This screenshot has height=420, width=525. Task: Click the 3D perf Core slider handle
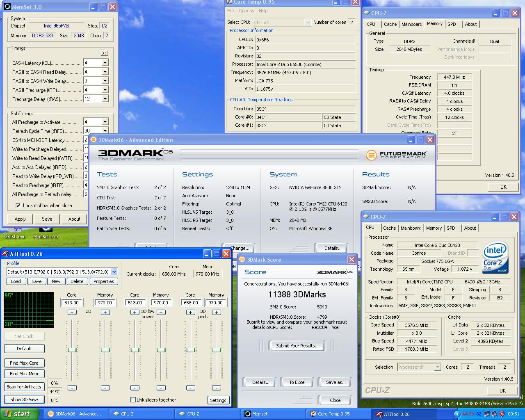(190, 350)
